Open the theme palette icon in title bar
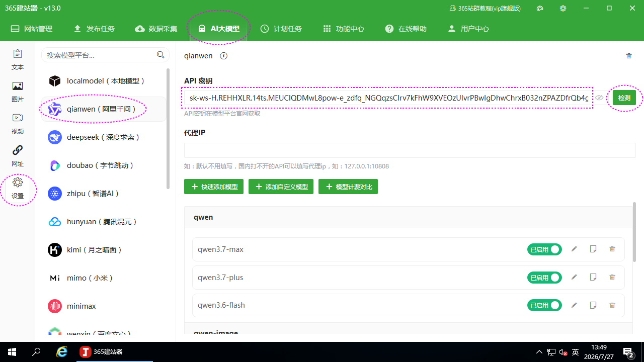644x362 pixels. [x=540, y=8]
